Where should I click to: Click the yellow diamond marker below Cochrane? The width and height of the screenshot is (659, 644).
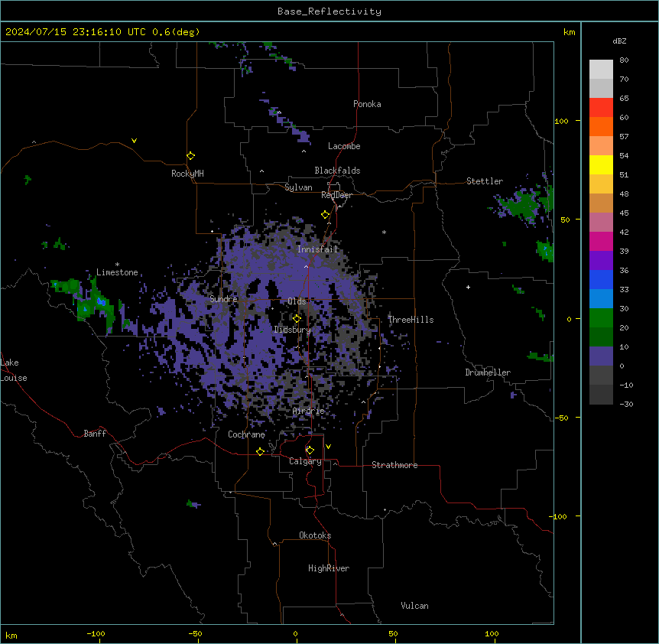tap(260, 451)
